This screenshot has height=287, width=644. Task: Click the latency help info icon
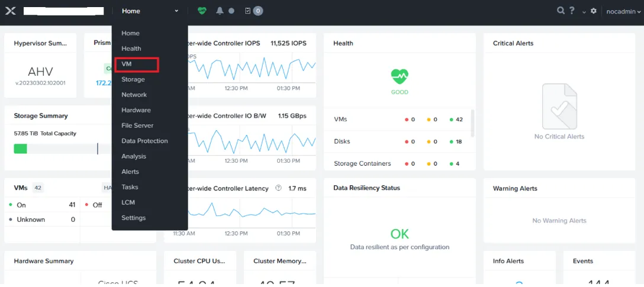[278, 188]
